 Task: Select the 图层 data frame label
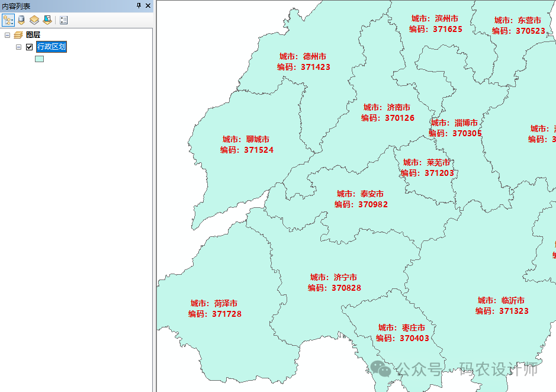click(x=33, y=35)
